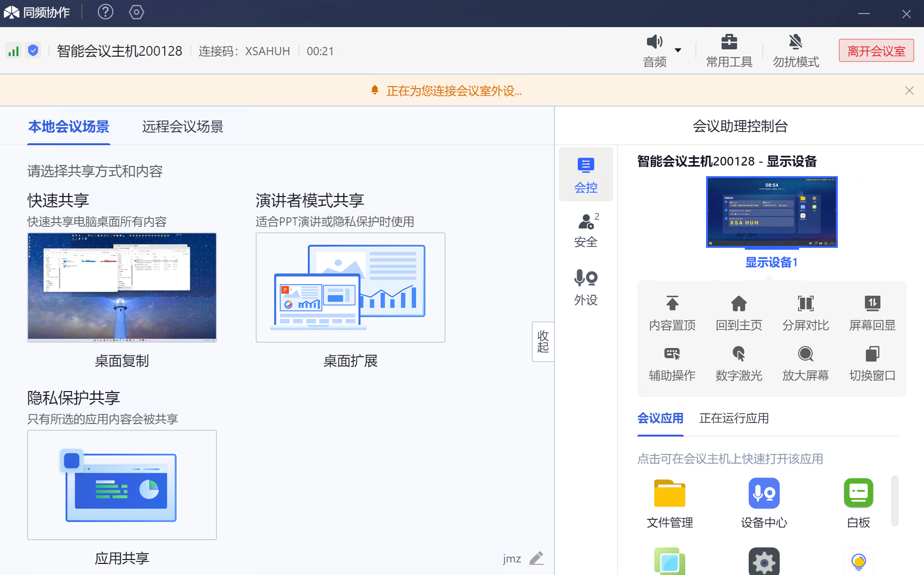Open 辅助操作 assist operation tool
The image size is (924, 575).
[x=672, y=354]
